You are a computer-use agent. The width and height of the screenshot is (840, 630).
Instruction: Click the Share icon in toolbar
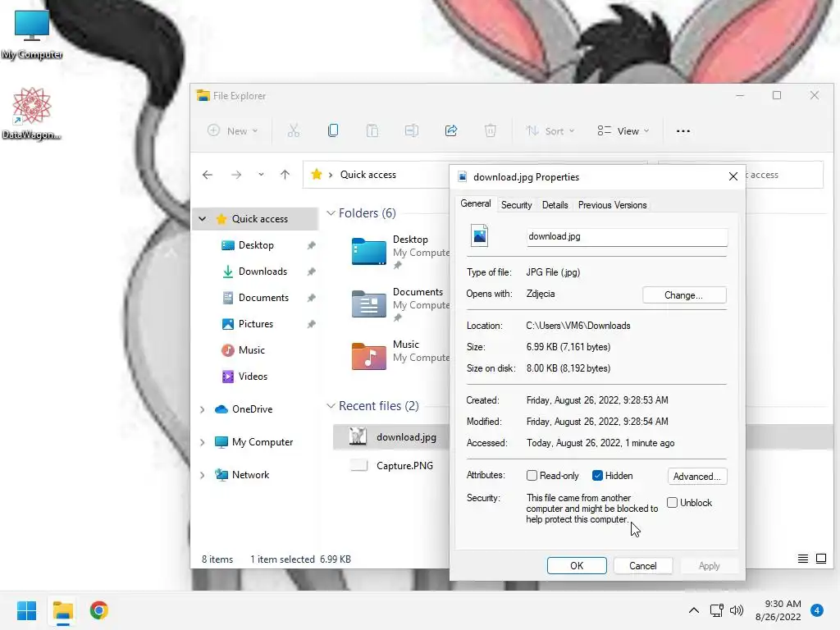451,130
